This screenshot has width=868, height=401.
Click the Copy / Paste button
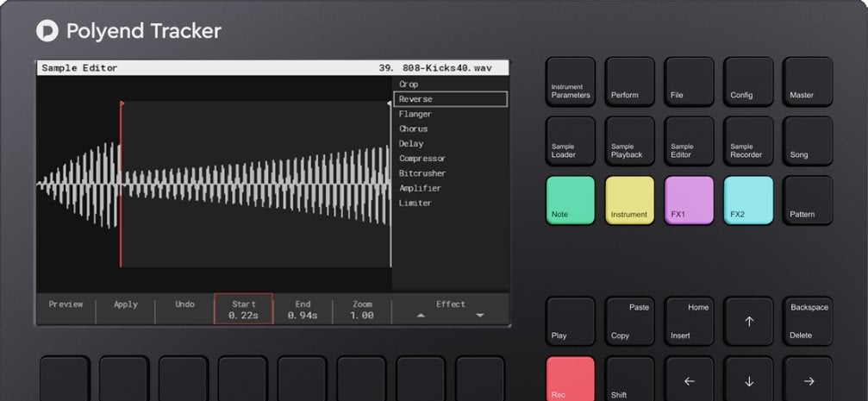pyautogui.click(x=629, y=322)
